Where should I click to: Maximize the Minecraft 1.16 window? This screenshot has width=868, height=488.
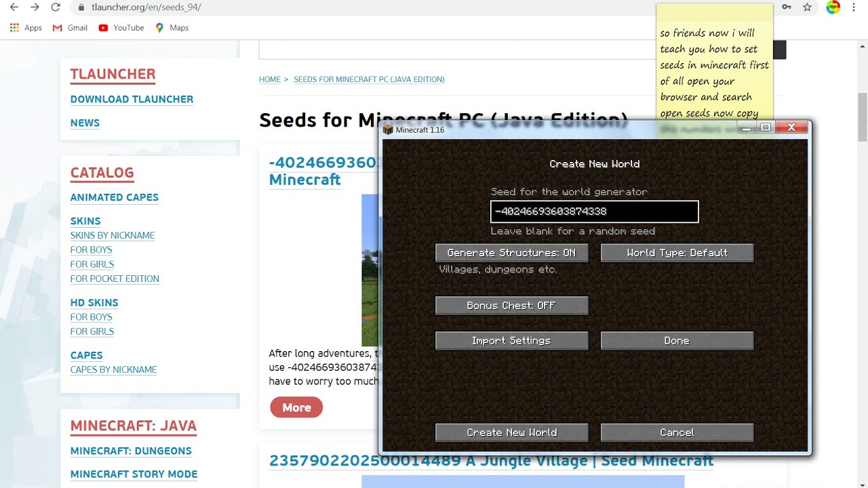coord(766,127)
